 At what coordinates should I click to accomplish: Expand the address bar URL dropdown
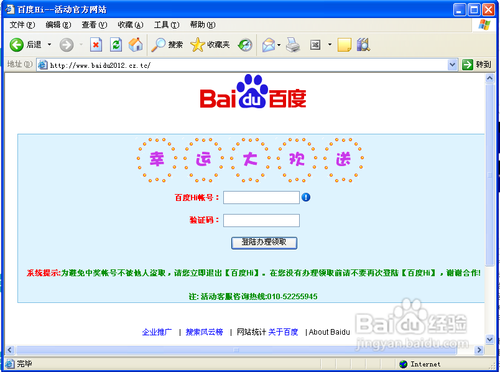point(452,65)
